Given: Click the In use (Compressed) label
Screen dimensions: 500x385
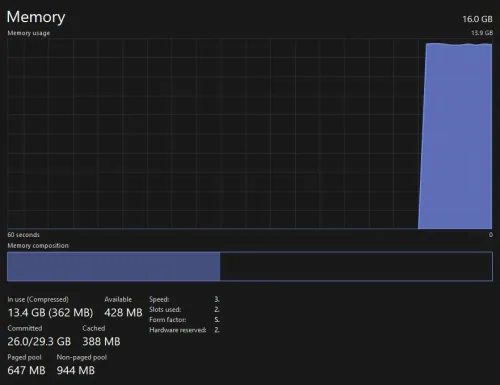Looking at the screenshot, I should coord(38,299).
